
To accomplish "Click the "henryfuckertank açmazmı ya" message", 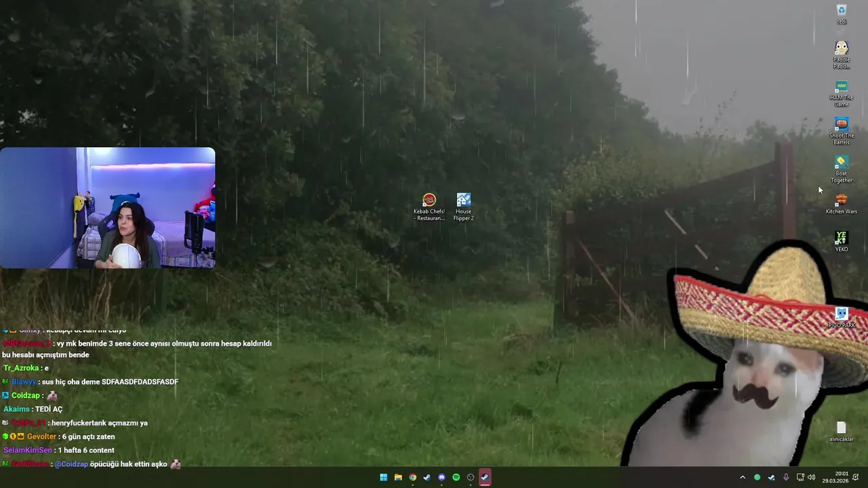I will (x=100, y=423).
